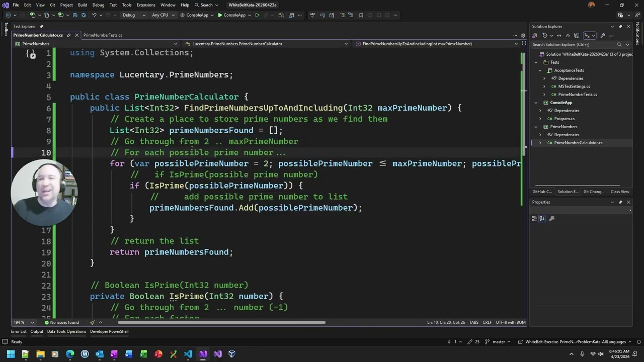Image resolution: width=644 pixels, height=362 pixels.
Task: Click UTF-8 with BOM encoding indicator
Action: (x=511, y=322)
